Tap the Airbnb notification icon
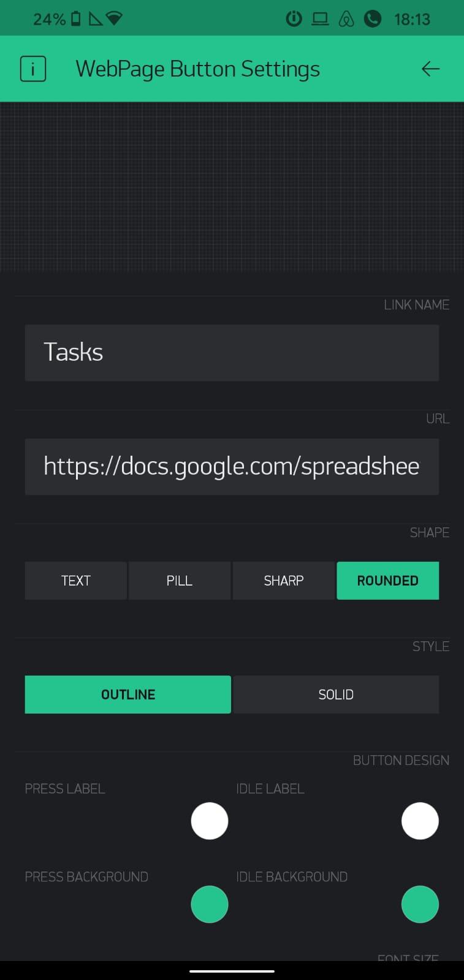The height and width of the screenshot is (980, 464). coord(346,18)
